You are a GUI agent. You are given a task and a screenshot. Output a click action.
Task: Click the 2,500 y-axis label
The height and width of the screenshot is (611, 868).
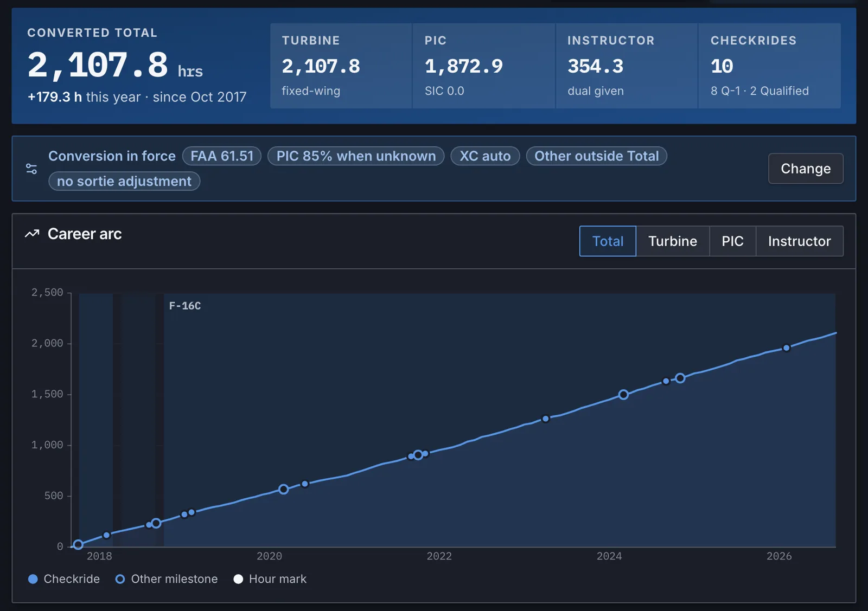47,293
